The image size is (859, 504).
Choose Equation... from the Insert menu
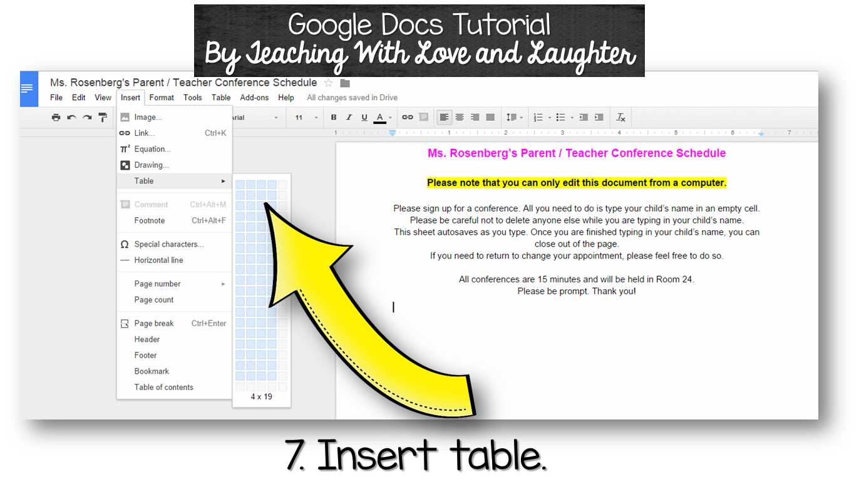click(x=174, y=149)
